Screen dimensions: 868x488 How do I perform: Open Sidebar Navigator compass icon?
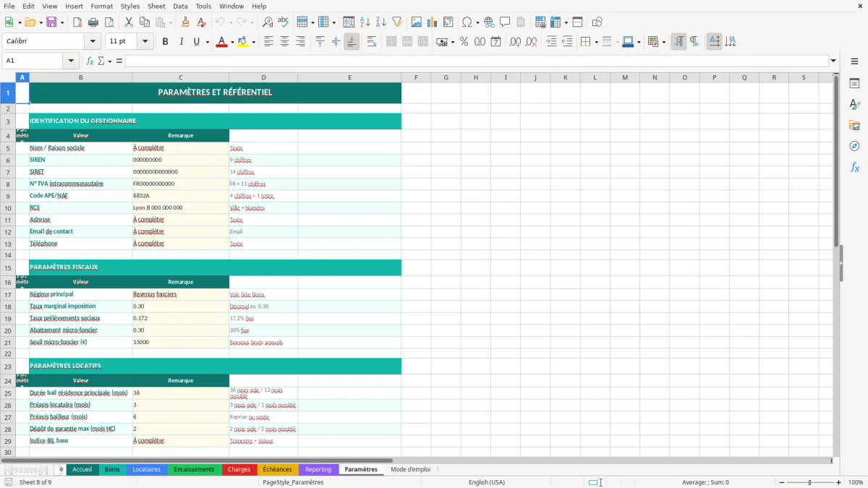tap(854, 146)
